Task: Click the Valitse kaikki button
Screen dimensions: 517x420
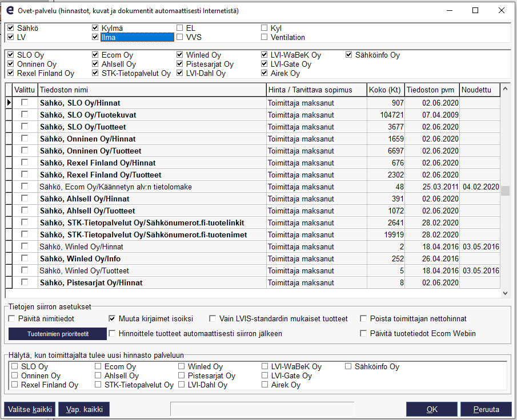Action: pos(30,409)
